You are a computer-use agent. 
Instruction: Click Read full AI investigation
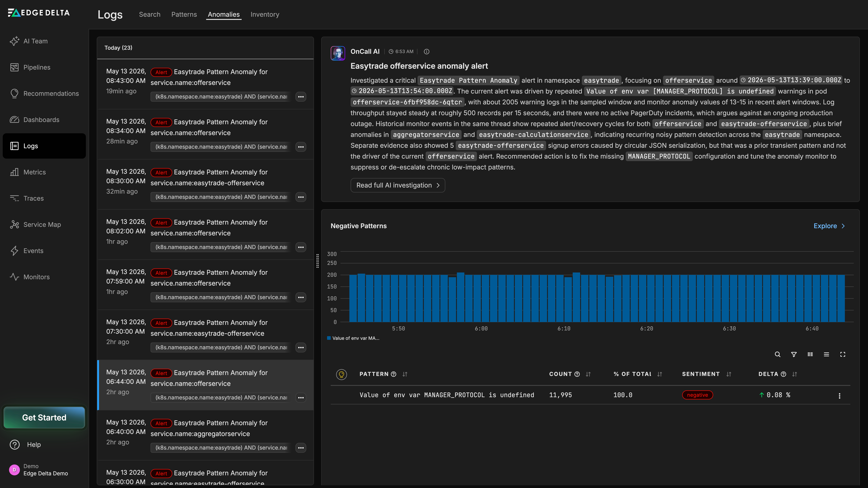(398, 185)
